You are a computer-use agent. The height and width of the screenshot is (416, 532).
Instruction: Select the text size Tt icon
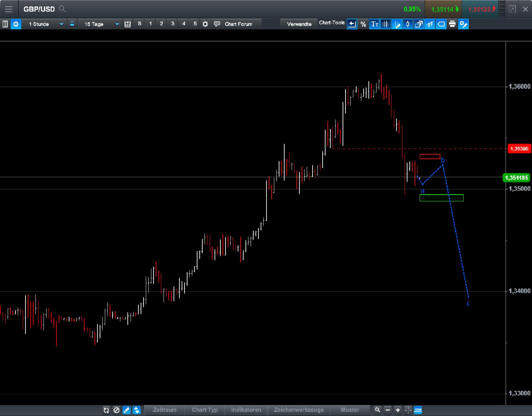pos(374,24)
